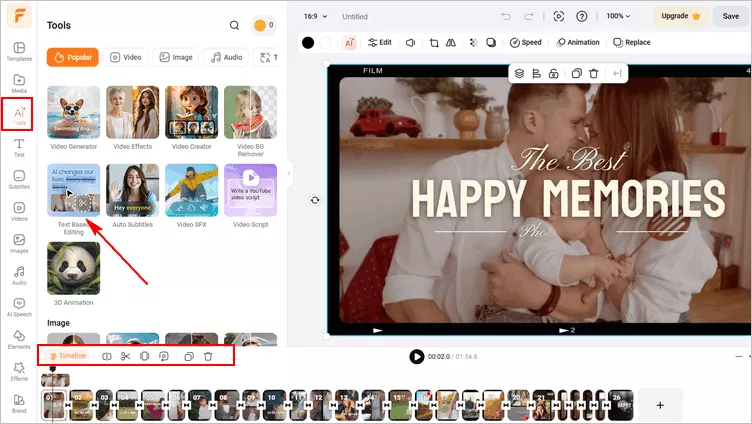Click the Speed button

[526, 43]
